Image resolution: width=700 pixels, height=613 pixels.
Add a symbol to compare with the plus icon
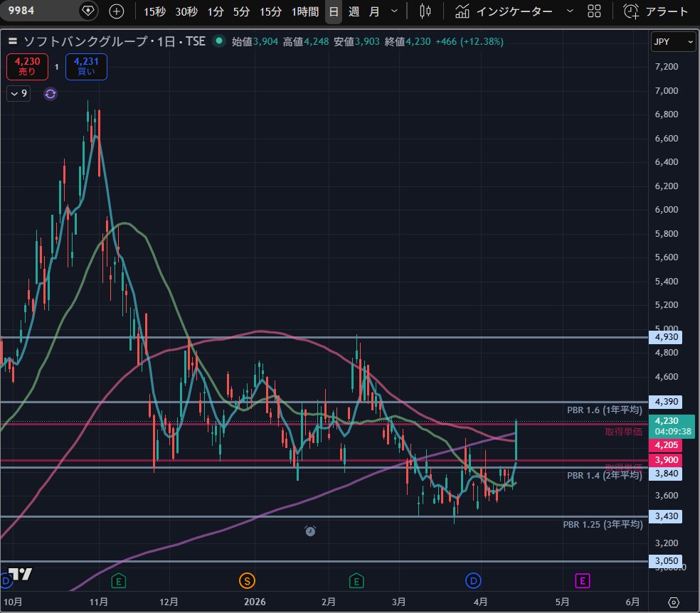(117, 11)
